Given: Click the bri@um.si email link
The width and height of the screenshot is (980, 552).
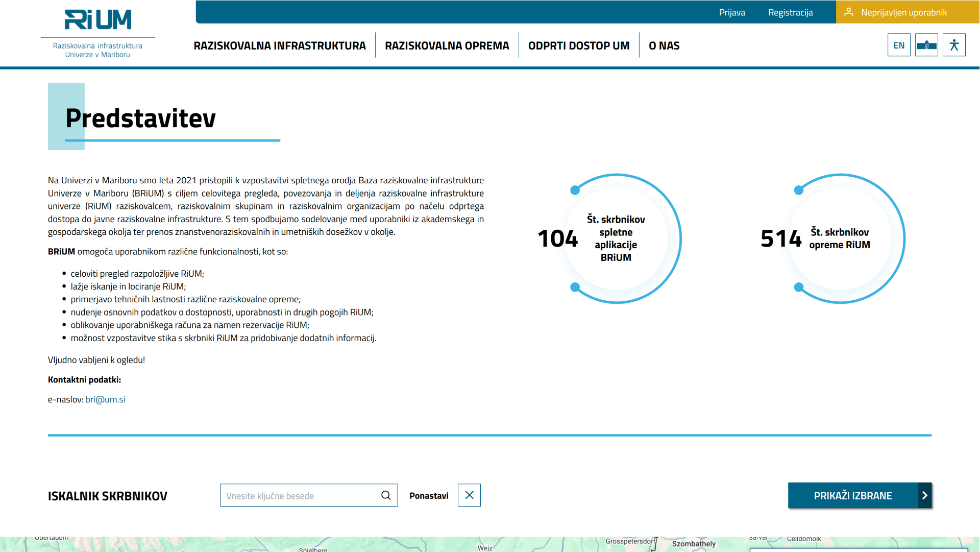Looking at the screenshot, I should 105,399.
